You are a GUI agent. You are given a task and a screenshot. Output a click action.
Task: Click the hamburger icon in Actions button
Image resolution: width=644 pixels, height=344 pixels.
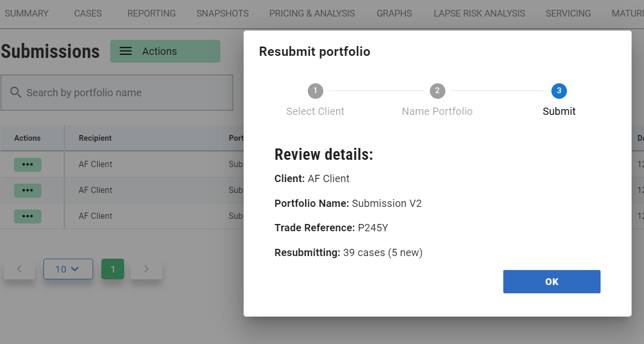click(126, 51)
